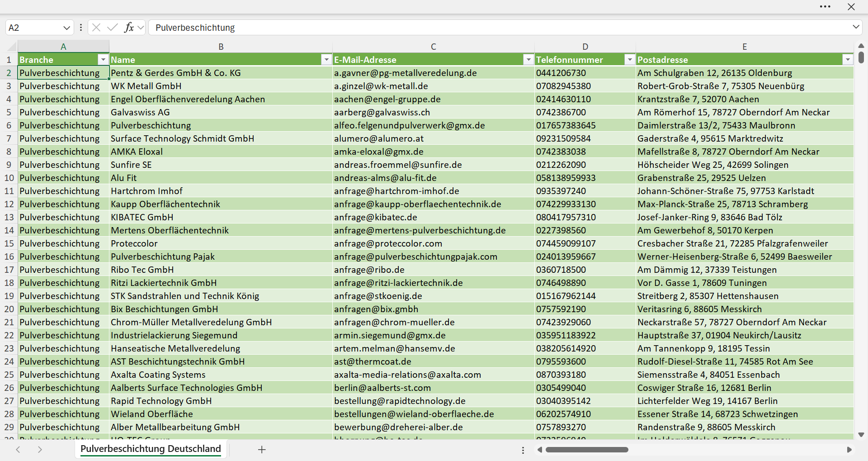
Task: Close the window with X button
Action: point(851,7)
